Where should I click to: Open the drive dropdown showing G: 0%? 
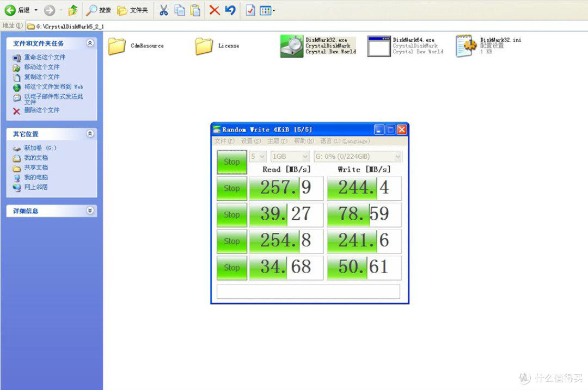[358, 156]
